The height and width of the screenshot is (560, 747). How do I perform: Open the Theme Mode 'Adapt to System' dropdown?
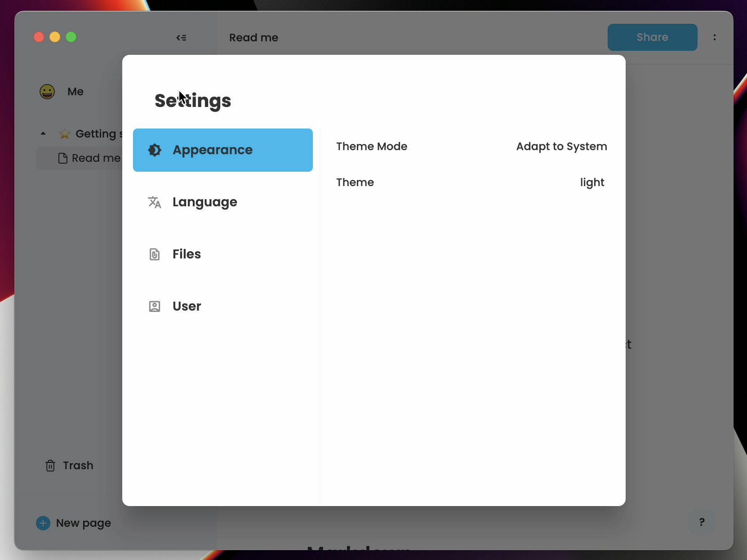coord(561,147)
